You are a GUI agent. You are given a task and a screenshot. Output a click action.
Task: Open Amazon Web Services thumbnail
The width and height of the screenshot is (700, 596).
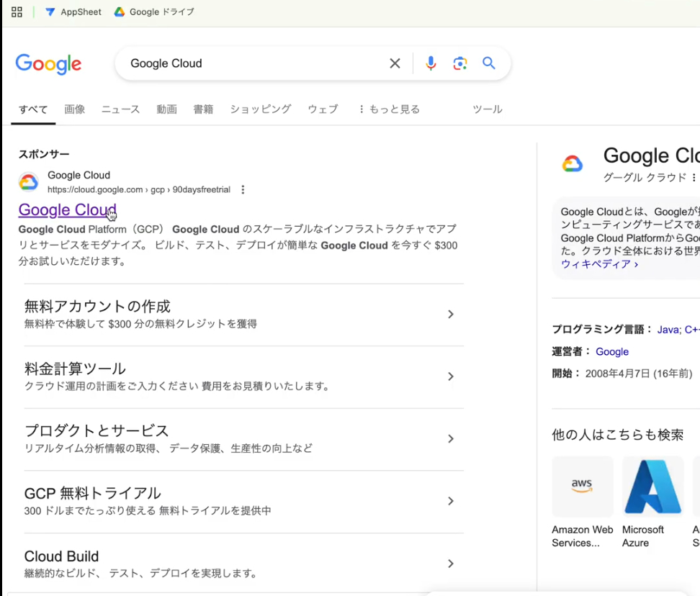pyautogui.click(x=582, y=487)
